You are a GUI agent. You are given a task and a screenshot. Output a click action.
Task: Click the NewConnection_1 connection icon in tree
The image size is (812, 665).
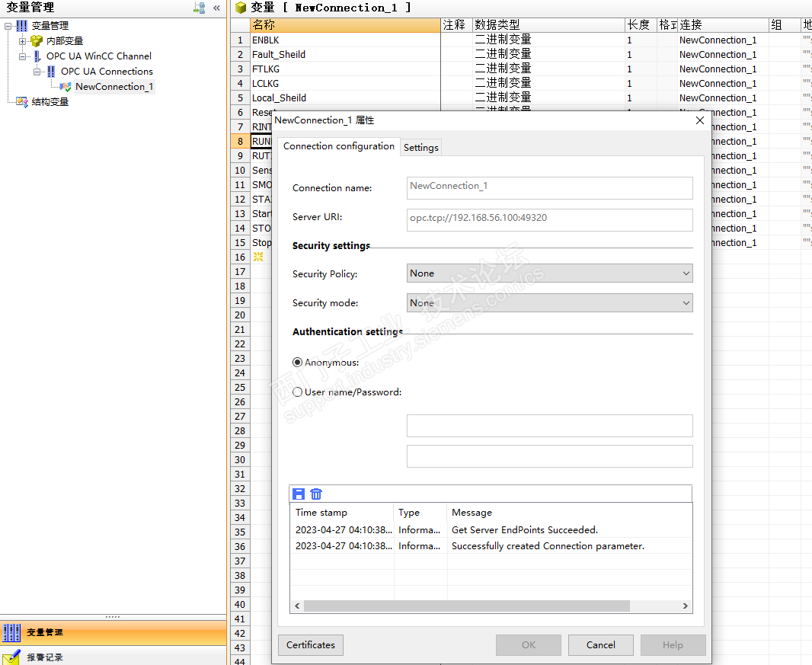(x=66, y=87)
